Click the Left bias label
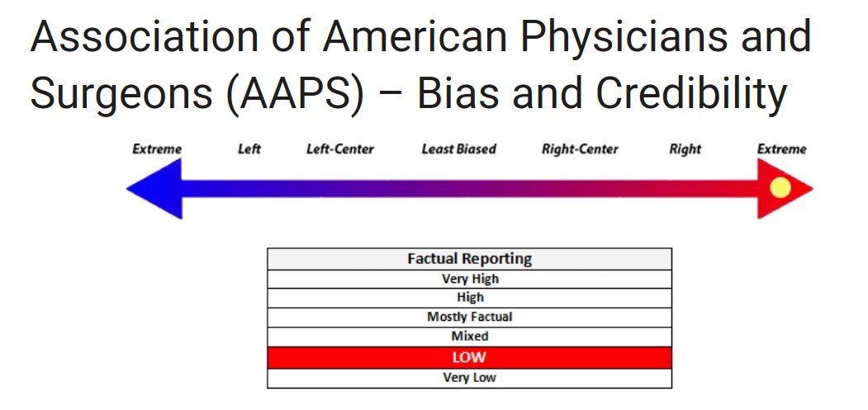Viewport: 868px width, 410px height. pos(249,149)
